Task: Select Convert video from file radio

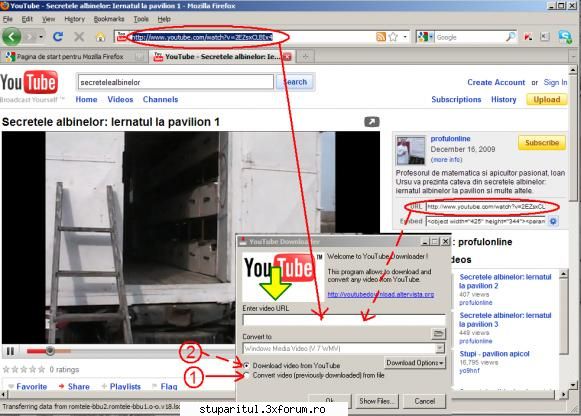Action: (x=246, y=375)
